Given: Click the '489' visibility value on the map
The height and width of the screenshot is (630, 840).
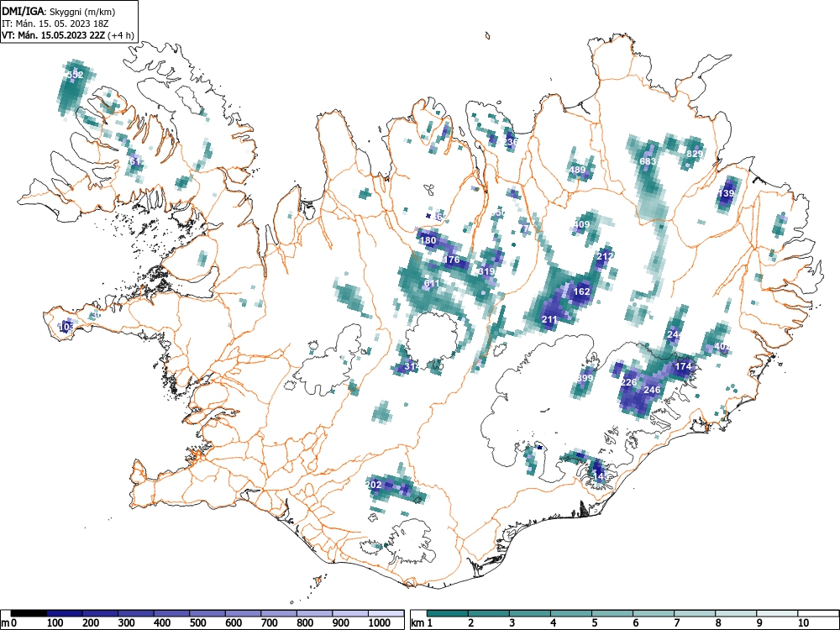Looking at the screenshot, I should (x=578, y=170).
